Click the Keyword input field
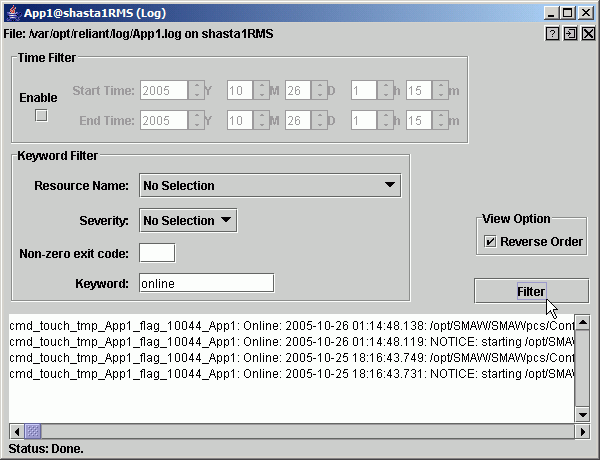Image resolution: width=600 pixels, height=460 pixels. pyautogui.click(x=206, y=283)
